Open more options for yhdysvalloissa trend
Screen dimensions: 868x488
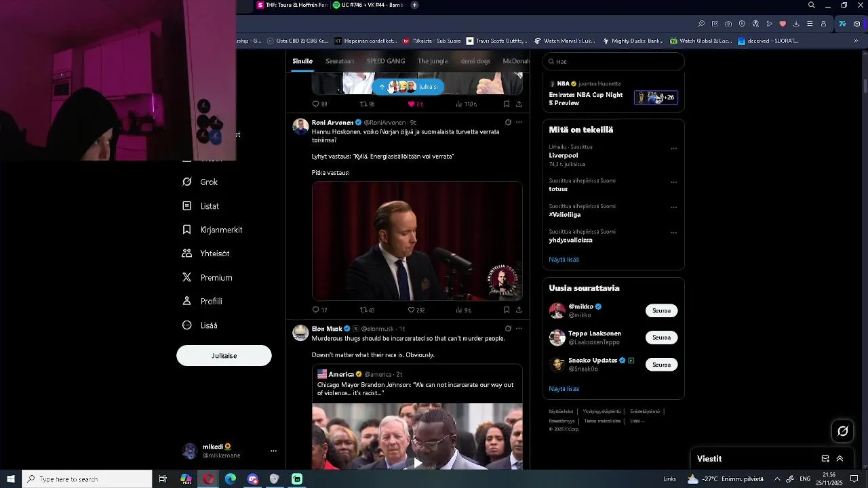[x=673, y=233]
